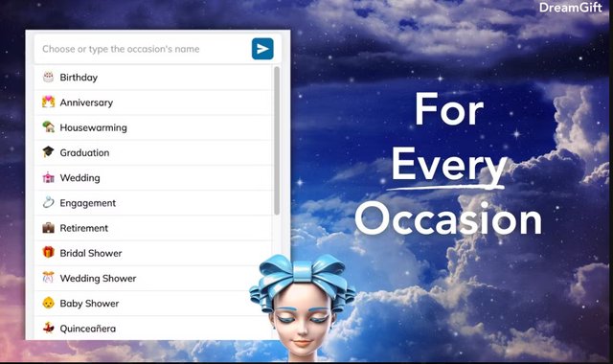Viewport: 613px width, 364px height.
Task: Click the blue send arrow button
Action: pyautogui.click(x=262, y=49)
